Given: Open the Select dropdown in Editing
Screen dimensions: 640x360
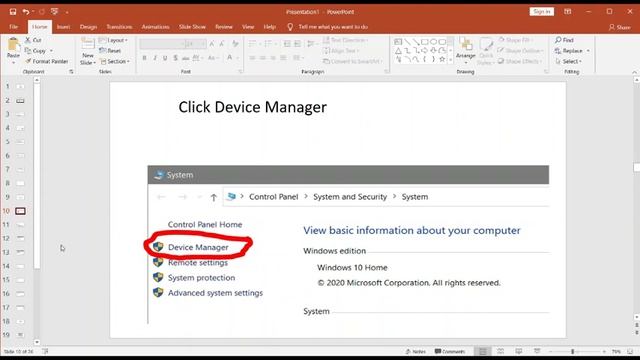Looking at the screenshot, I should (569, 61).
